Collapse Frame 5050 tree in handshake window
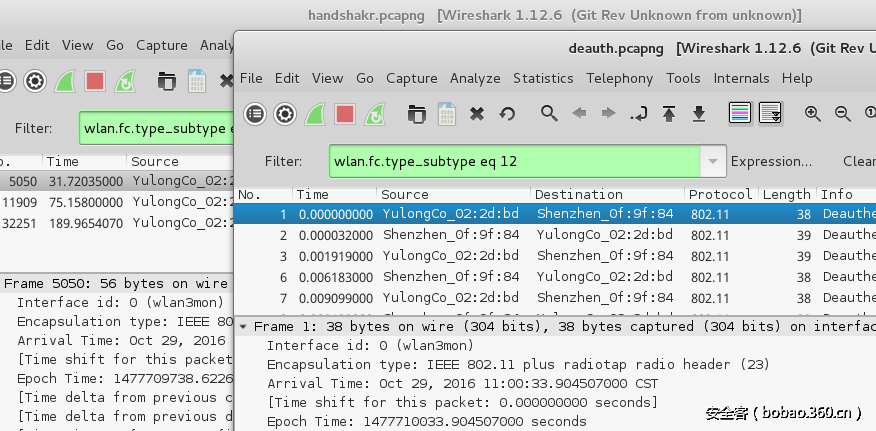The width and height of the screenshot is (876, 431). (0, 284)
